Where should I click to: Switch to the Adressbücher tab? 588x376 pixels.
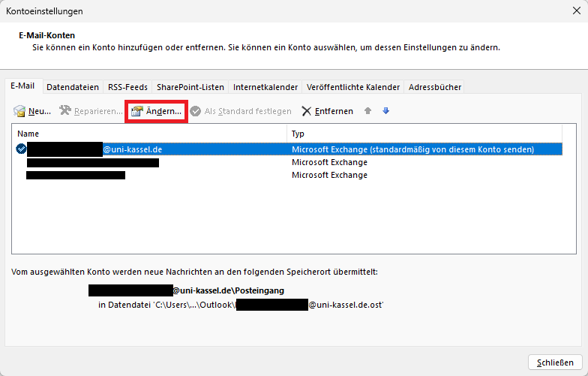[435, 87]
